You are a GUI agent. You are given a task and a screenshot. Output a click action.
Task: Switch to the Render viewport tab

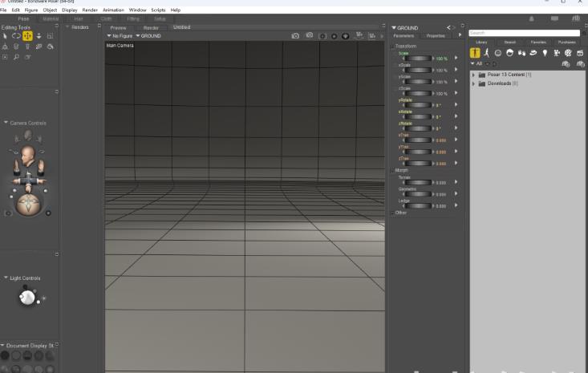[x=151, y=28]
